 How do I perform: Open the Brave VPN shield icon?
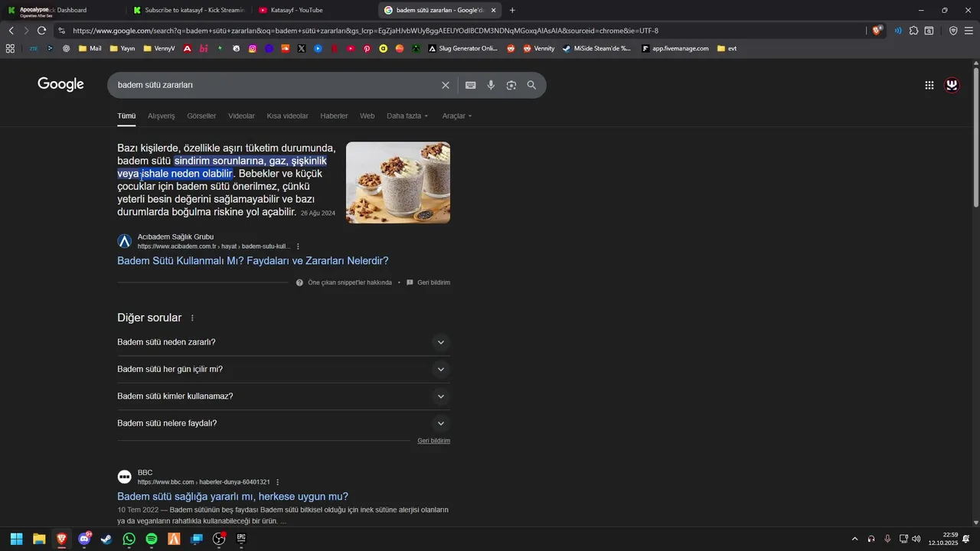[x=953, y=31]
